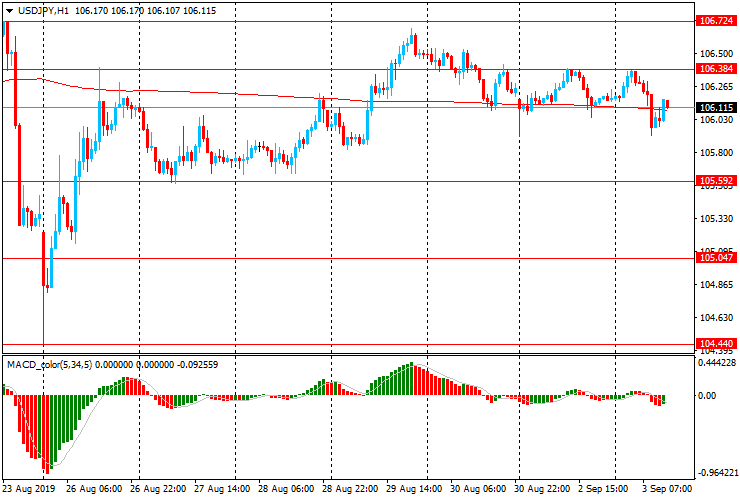
Task: Click the 104.865 value on price axis
Action: (714, 285)
